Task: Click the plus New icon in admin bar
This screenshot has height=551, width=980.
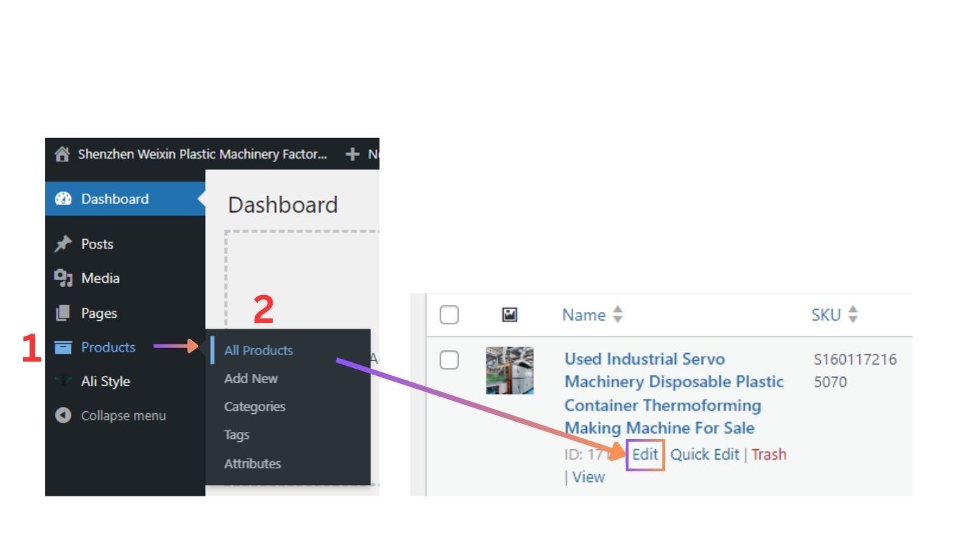Action: (x=352, y=154)
